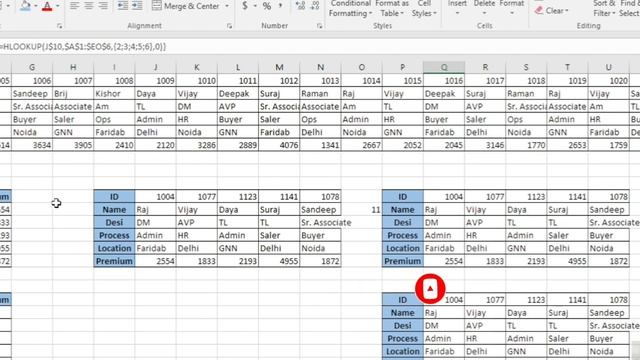
Task: Select column H header
Action: [73, 67]
